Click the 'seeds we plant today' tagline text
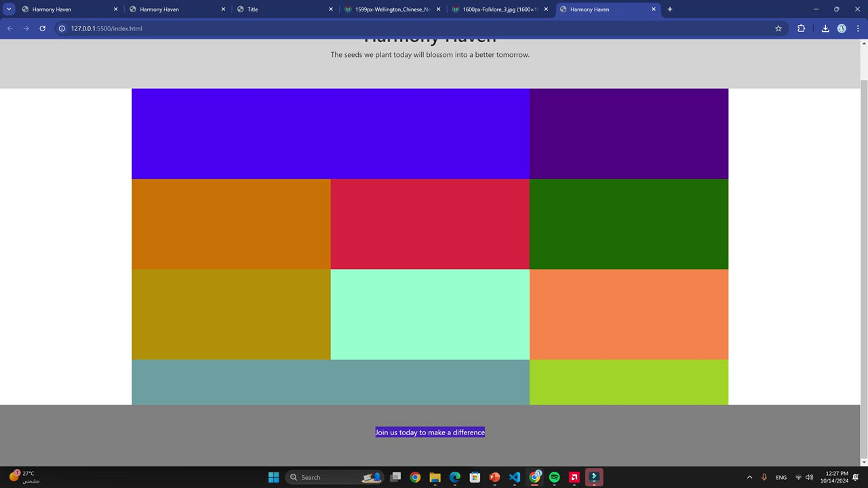Viewport: 868px width, 488px height. tap(430, 55)
